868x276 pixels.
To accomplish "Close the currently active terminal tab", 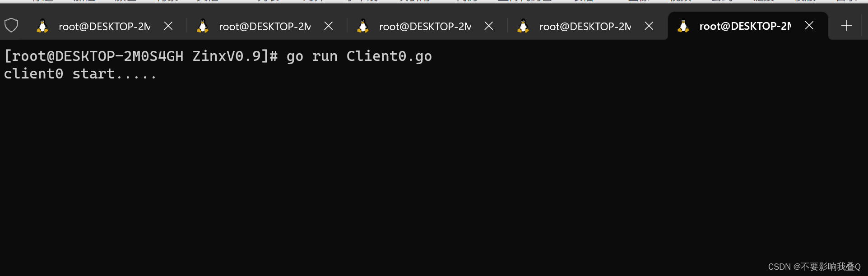I will point(809,26).
